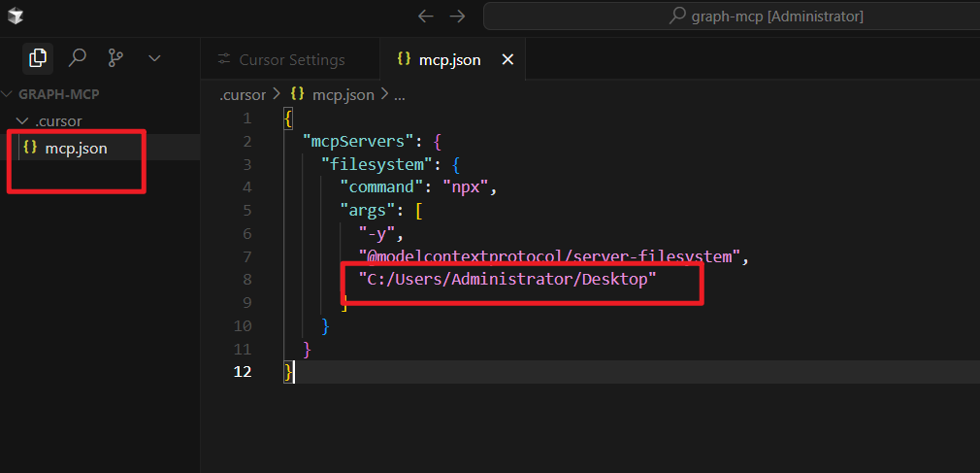This screenshot has height=473, width=980.
Task: Click the "@modelcontextprotocol/server-filesystem" string
Action: click(549, 256)
